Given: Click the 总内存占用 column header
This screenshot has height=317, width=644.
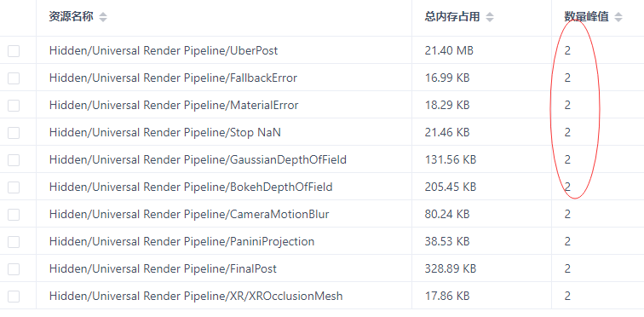Looking at the screenshot, I should [x=452, y=17].
